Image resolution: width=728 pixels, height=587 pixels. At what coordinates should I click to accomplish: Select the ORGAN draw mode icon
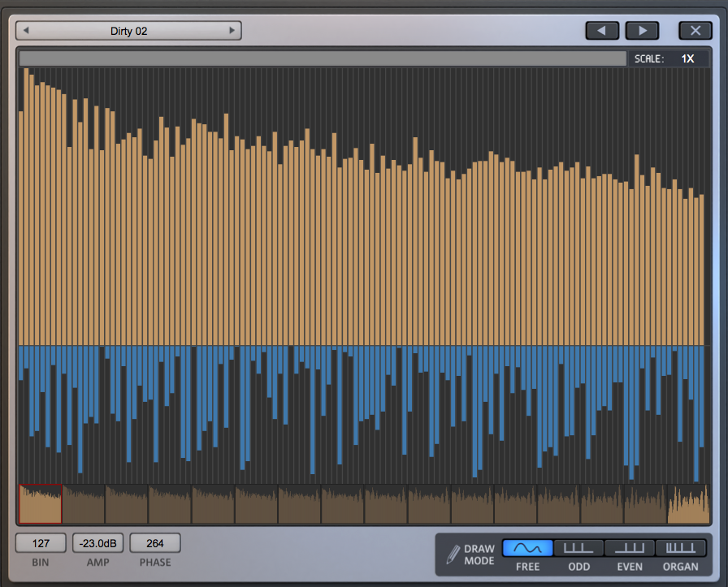(x=681, y=548)
